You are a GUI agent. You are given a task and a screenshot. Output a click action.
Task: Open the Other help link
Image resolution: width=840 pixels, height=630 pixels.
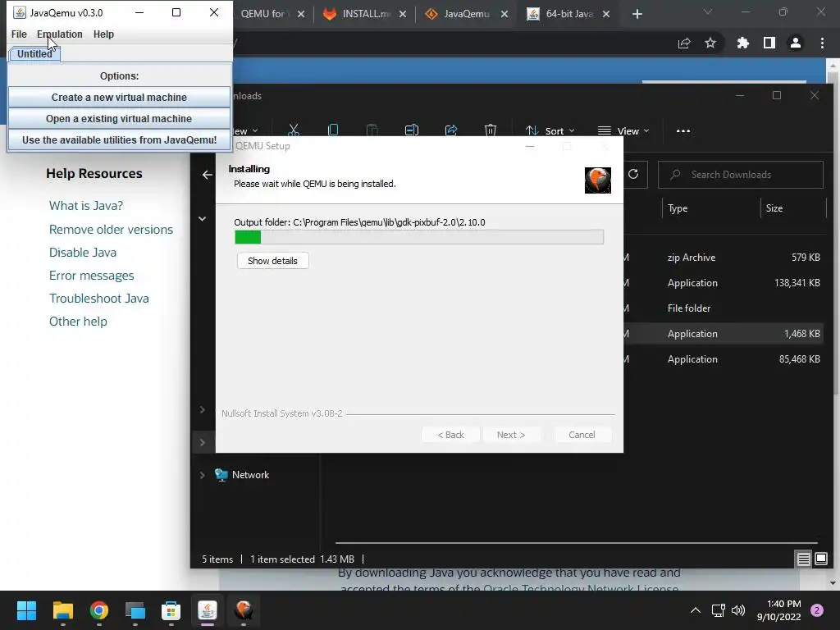click(x=78, y=322)
